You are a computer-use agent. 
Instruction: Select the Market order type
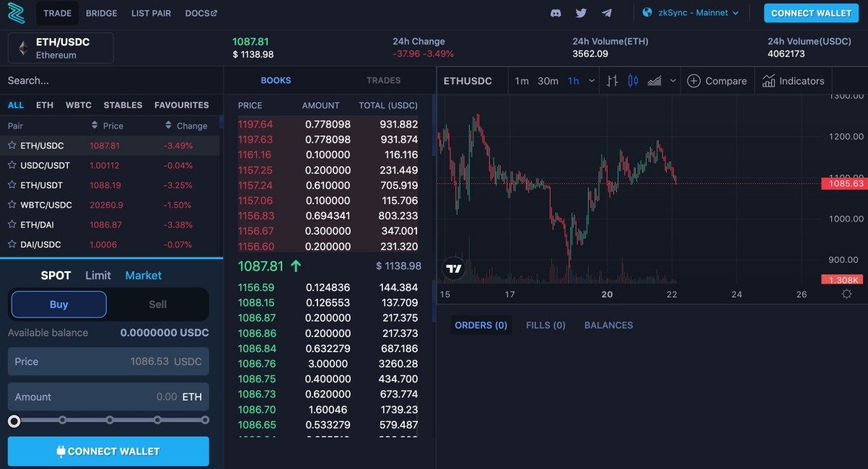pyautogui.click(x=143, y=275)
